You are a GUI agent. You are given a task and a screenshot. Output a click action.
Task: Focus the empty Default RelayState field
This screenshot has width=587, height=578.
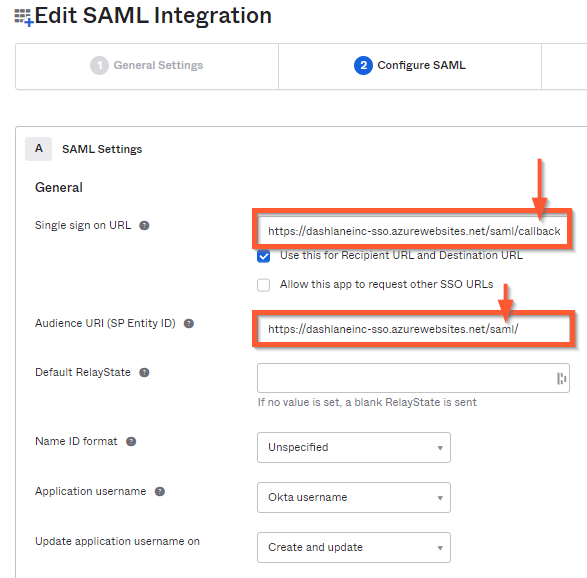[x=413, y=378]
